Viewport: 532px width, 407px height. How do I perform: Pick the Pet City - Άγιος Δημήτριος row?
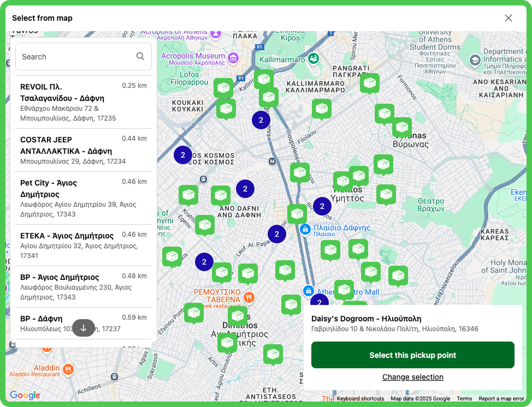pos(83,198)
